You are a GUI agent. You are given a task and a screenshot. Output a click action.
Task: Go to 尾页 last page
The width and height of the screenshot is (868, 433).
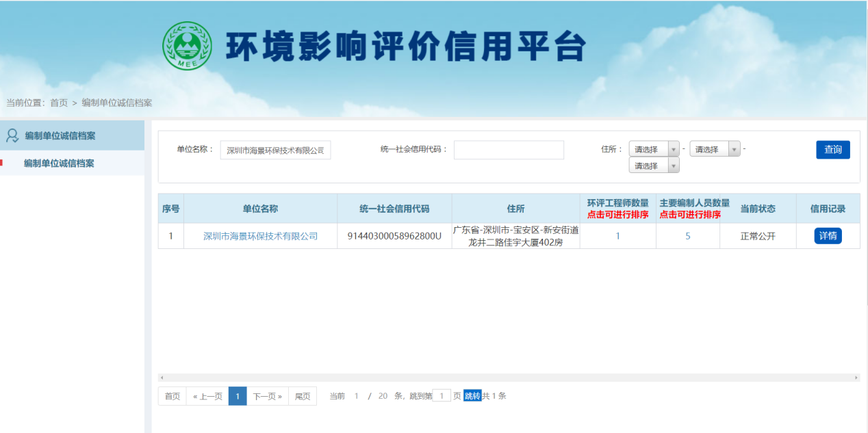click(302, 396)
